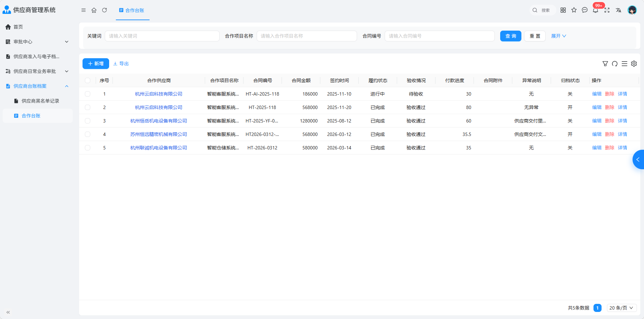
Task: Open the table filter funnel icon
Action: coord(605,64)
